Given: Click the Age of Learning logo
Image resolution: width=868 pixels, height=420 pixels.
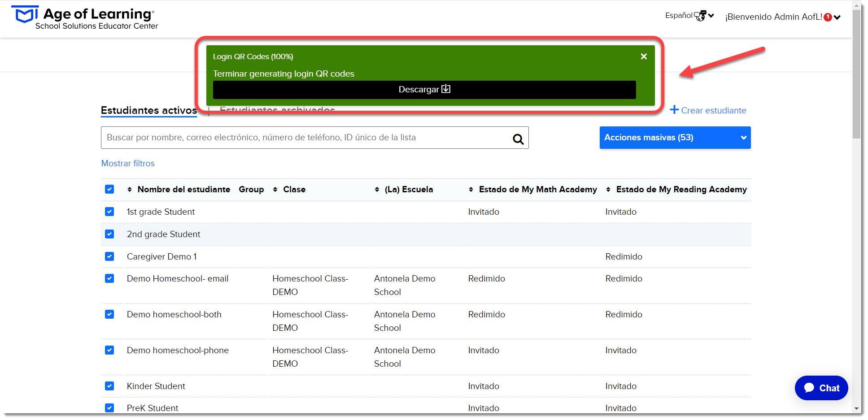Looking at the screenshot, I should point(84,18).
